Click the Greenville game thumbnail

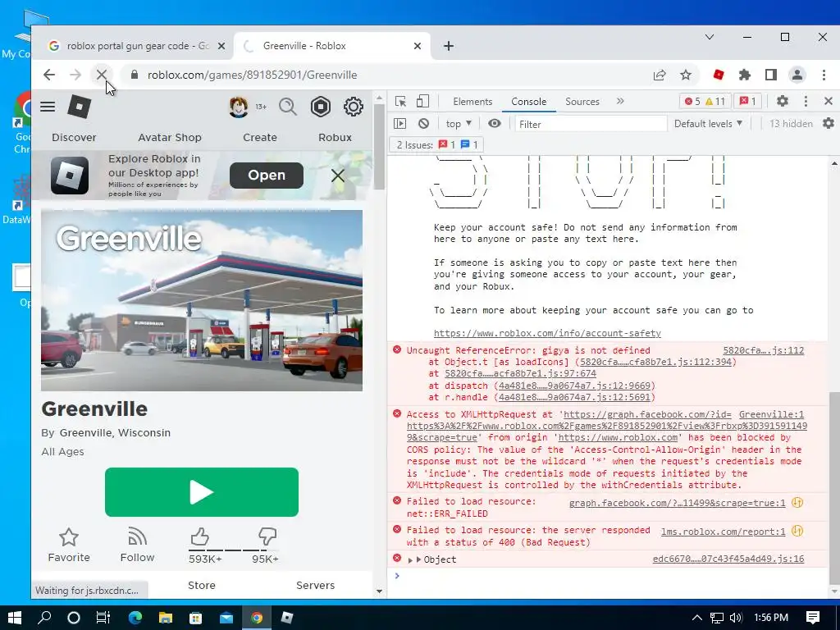(202, 300)
